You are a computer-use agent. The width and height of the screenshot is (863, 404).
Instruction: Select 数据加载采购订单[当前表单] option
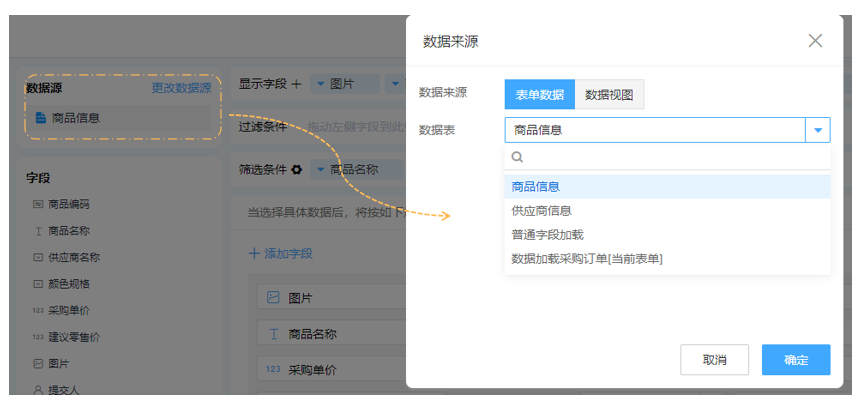pos(587,259)
